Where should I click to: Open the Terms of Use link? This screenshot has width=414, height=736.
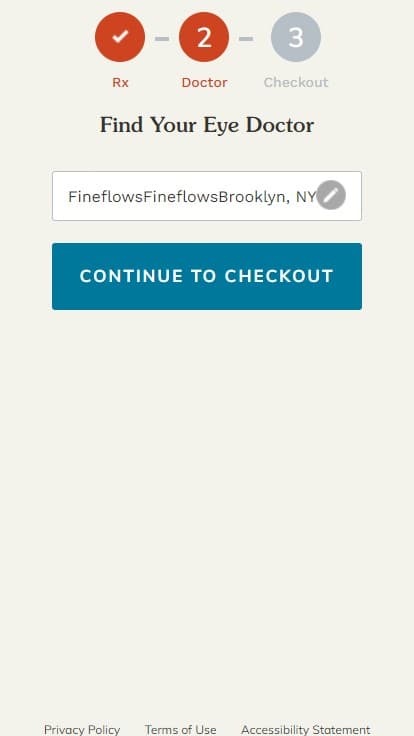tap(181, 729)
